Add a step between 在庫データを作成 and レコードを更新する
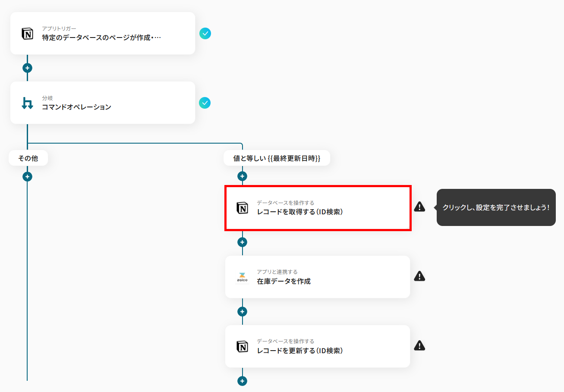 coord(243,312)
